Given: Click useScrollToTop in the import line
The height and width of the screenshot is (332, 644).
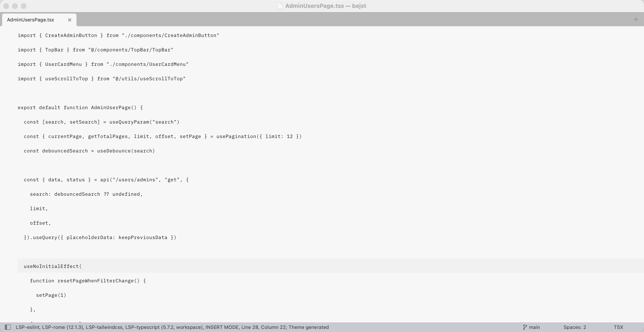Looking at the screenshot, I should (66, 79).
